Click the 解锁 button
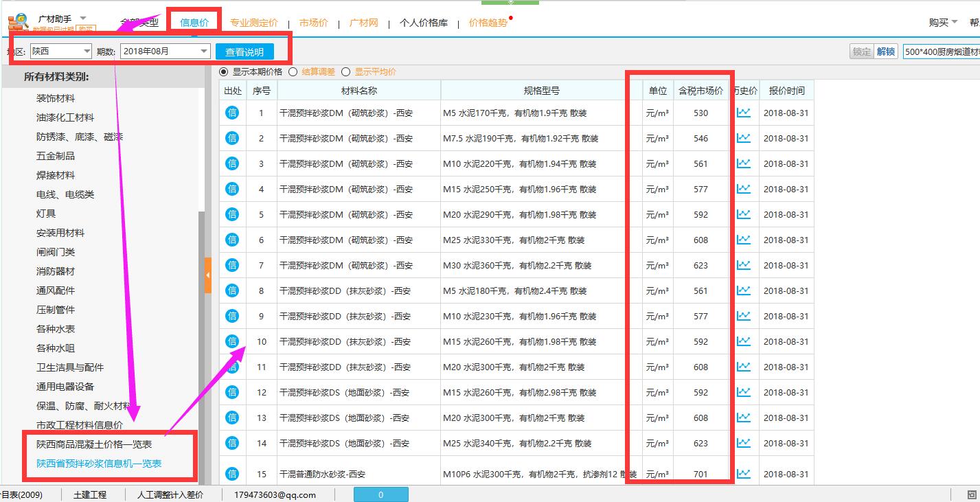 886,52
